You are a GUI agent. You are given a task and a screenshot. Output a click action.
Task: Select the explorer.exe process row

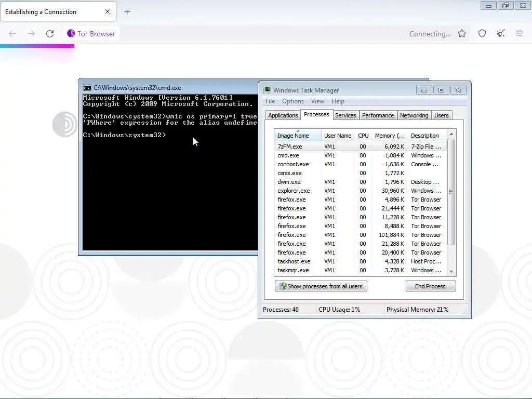pyautogui.click(x=361, y=191)
